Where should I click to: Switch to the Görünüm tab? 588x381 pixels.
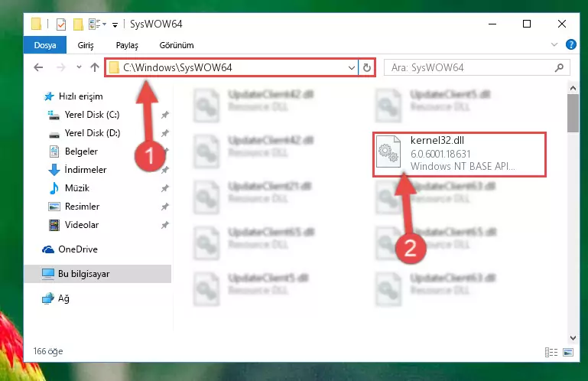pyautogui.click(x=177, y=45)
